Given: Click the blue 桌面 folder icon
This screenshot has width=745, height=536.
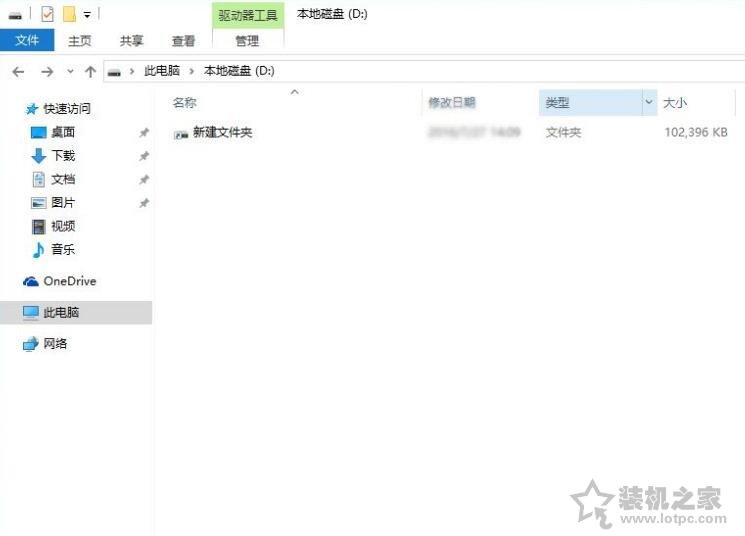Looking at the screenshot, I should [38, 133].
